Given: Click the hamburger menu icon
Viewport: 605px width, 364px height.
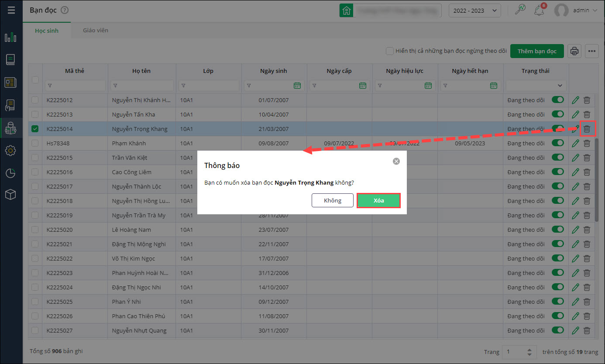Looking at the screenshot, I should coord(11,10).
